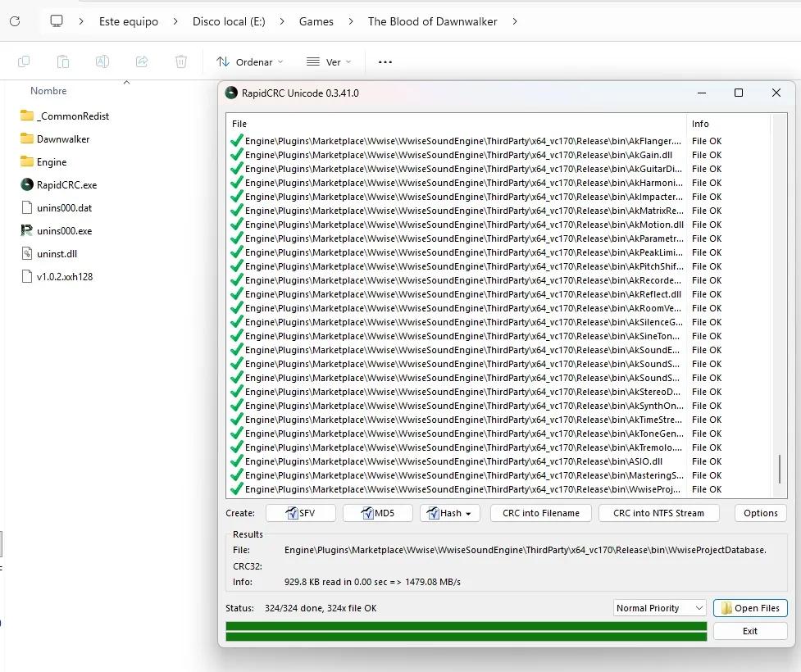Click the Open Files button
This screenshot has width=801, height=672.
750,608
